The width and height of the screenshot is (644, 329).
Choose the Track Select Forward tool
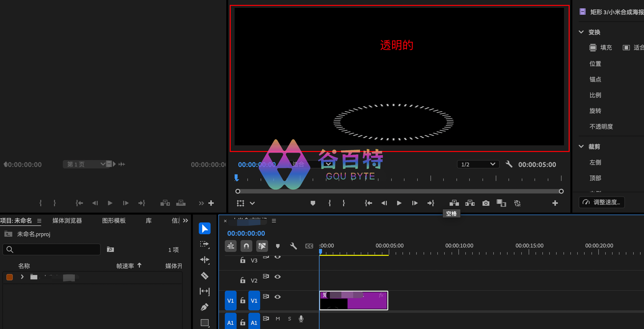pos(204,244)
